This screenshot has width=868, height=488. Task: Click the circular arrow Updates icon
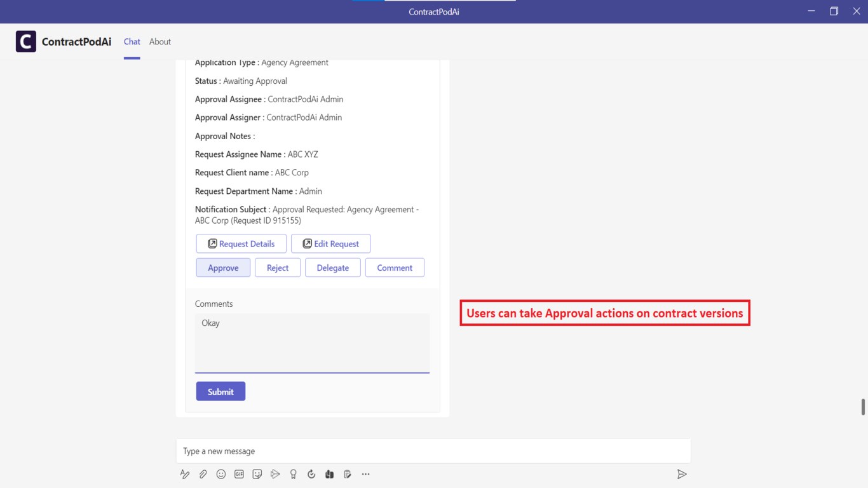point(311,474)
